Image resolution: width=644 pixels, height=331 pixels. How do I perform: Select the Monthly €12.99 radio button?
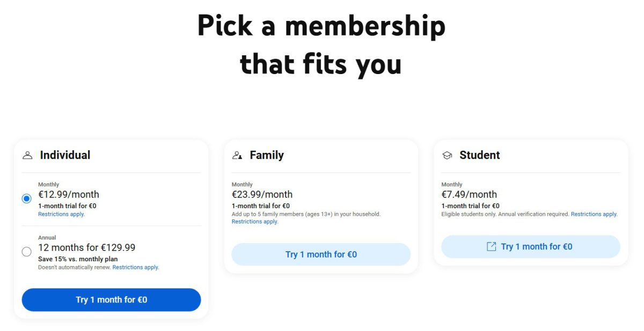[27, 199]
